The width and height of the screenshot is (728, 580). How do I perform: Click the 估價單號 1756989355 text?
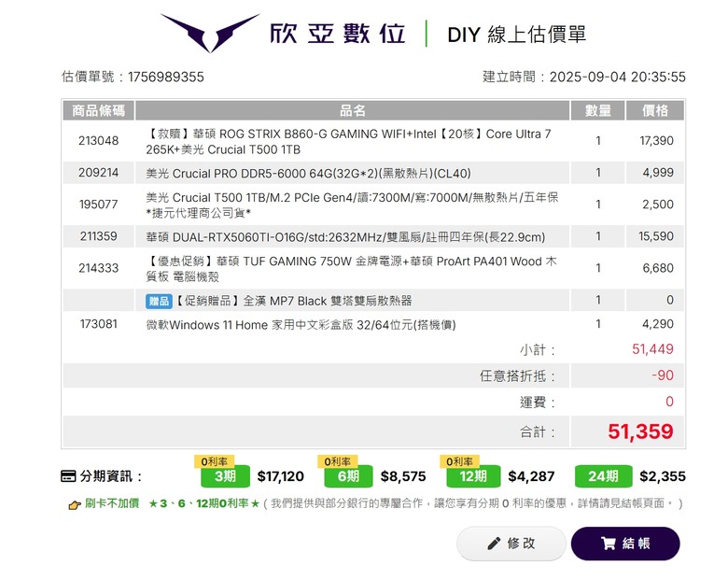click(133, 77)
